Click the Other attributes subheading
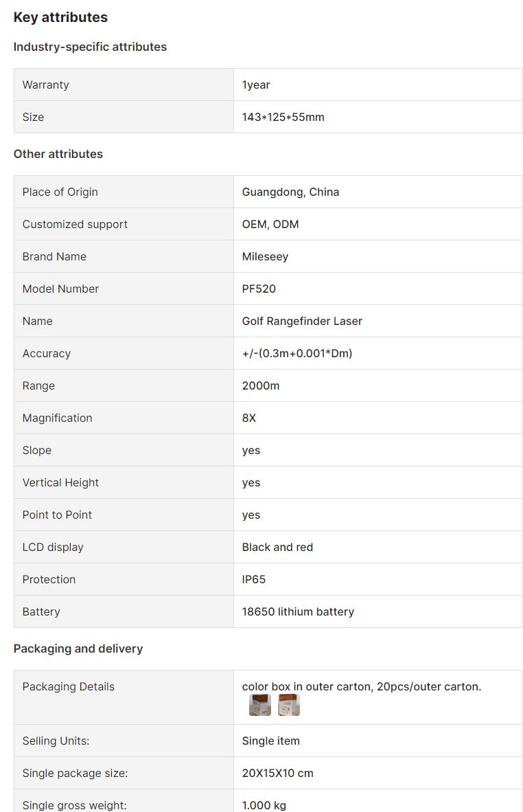 58,154
